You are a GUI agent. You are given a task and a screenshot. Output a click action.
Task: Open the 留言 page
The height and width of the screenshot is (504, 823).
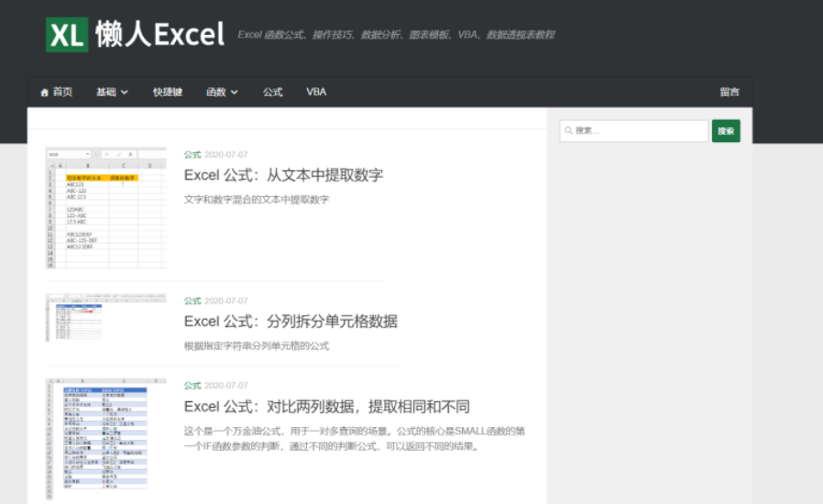tap(730, 92)
